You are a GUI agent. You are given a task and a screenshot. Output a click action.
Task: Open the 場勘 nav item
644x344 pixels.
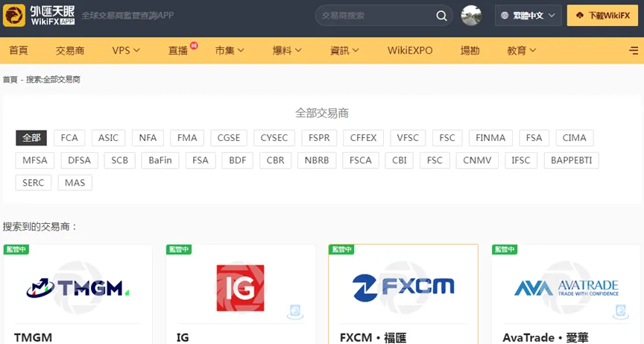[470, 51]
